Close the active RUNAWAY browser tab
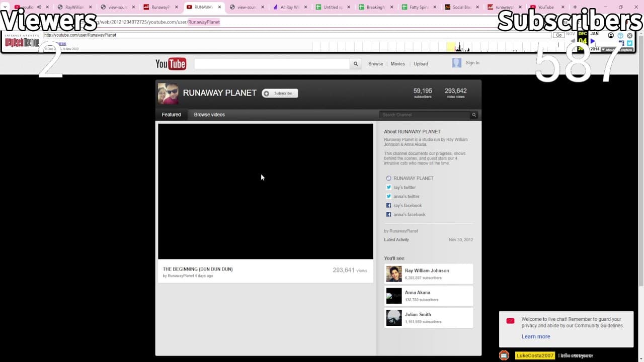Viewport: 644px width, 362px height. (219, 7)
